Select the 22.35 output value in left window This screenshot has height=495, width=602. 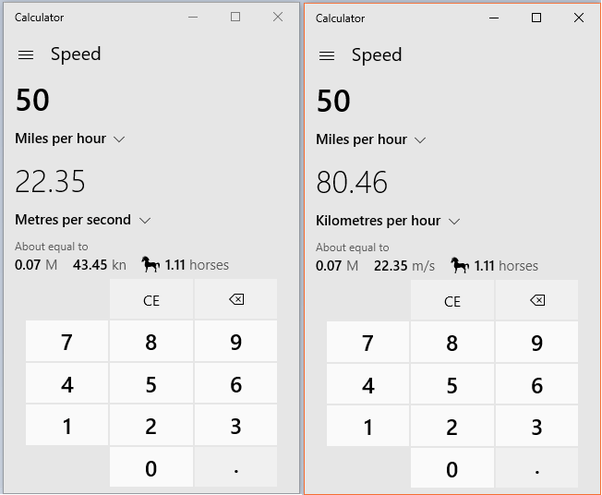pos(50,181)
